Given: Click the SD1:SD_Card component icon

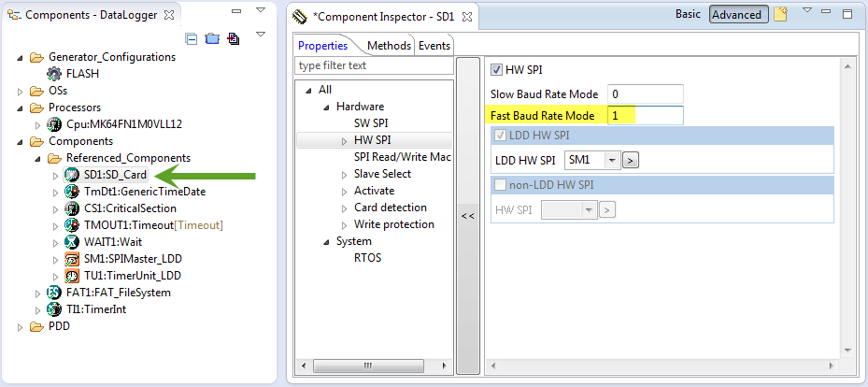Looking at the screenshot, I should [x=72, y=175].
